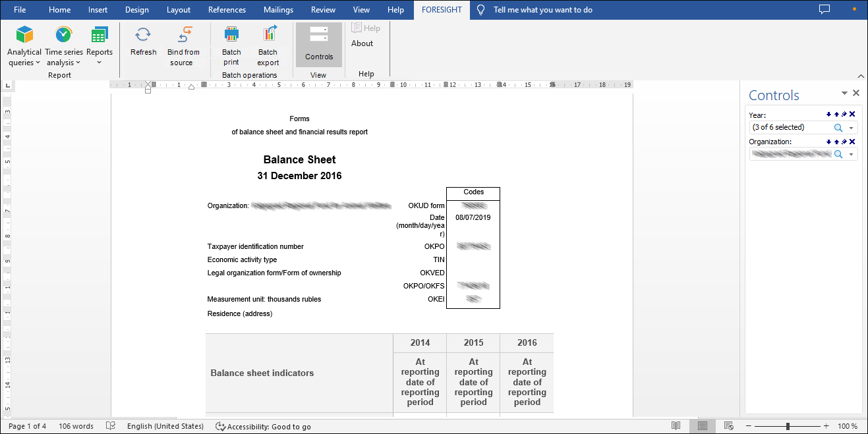The height and width of the screenshot is (434, 868).
Task: Click the 2016 column header
Action: coord(527,342)
